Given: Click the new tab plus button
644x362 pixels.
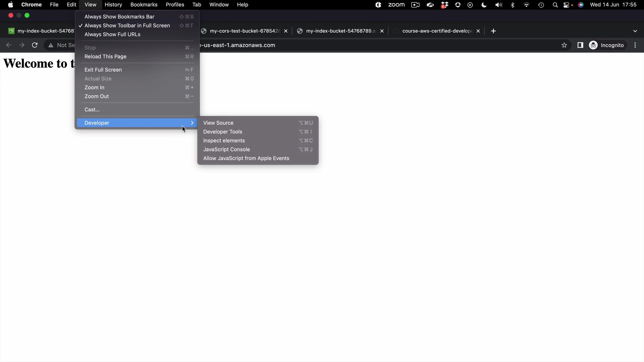Looking at the screenshot, I should (493, 31).
